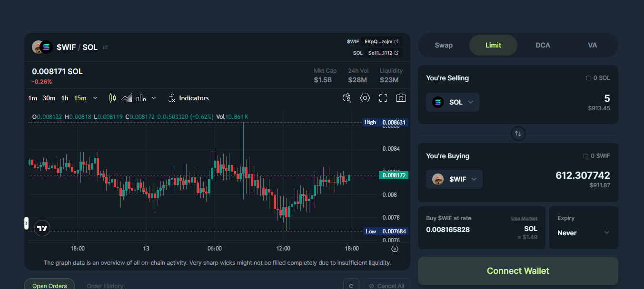
Task: Edit the buy rate 0.008165828
Action: 448,229
